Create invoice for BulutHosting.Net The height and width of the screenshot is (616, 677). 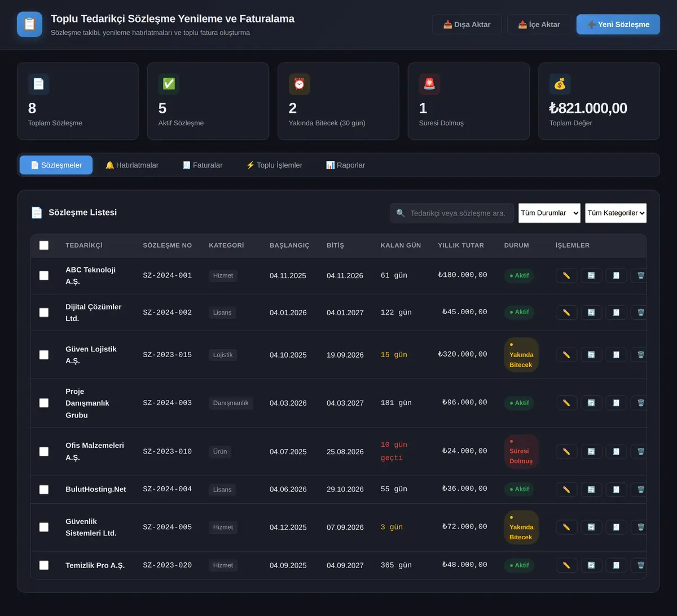(x=616, y=490)
